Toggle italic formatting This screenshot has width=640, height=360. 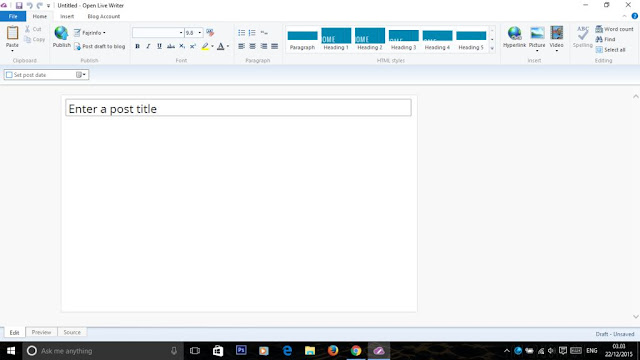coord(149,47)
